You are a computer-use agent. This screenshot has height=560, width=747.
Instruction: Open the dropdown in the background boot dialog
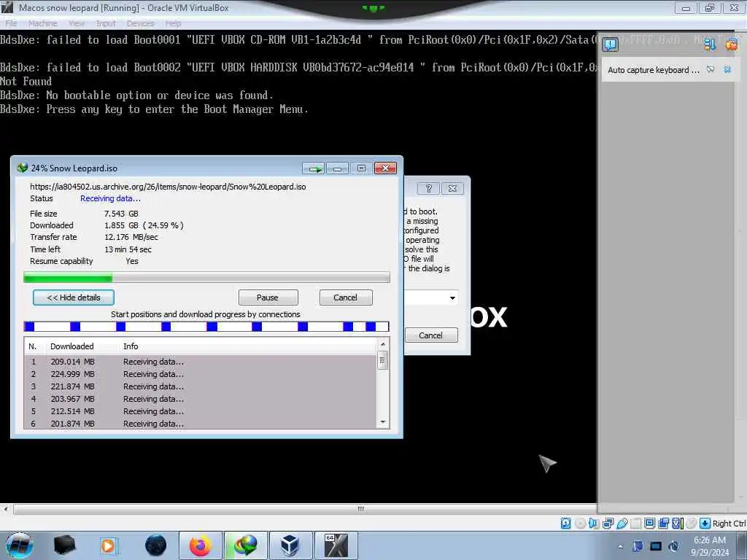452,298
